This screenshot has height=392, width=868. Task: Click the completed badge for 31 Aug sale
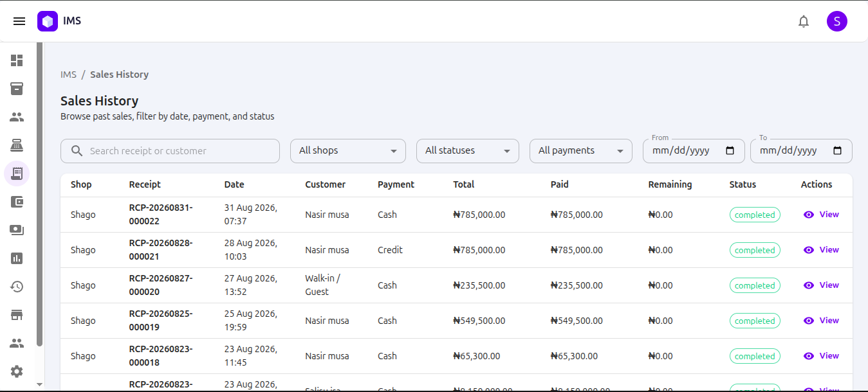(755, 215)
